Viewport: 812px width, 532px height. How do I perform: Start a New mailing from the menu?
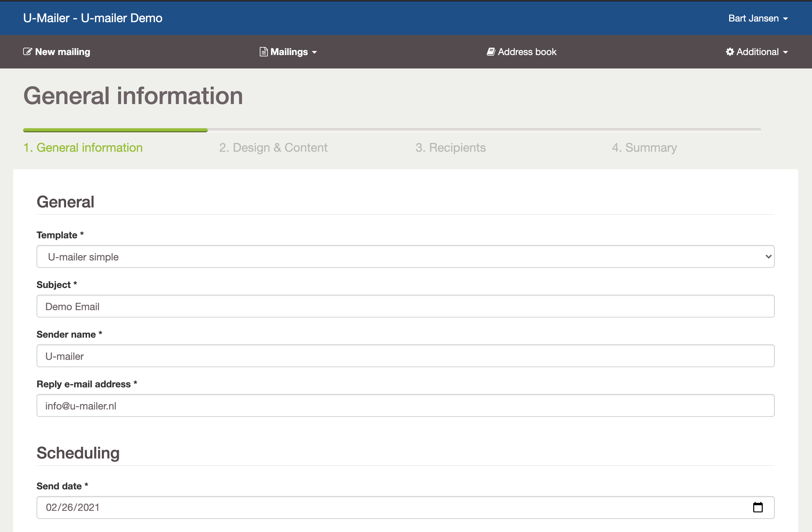tap(62, 52)
